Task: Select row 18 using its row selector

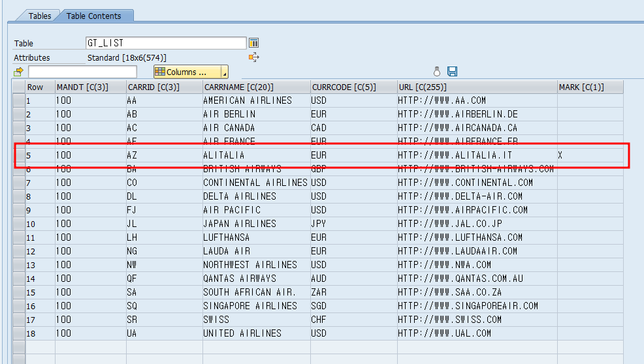Action: (x=19, y=333)
